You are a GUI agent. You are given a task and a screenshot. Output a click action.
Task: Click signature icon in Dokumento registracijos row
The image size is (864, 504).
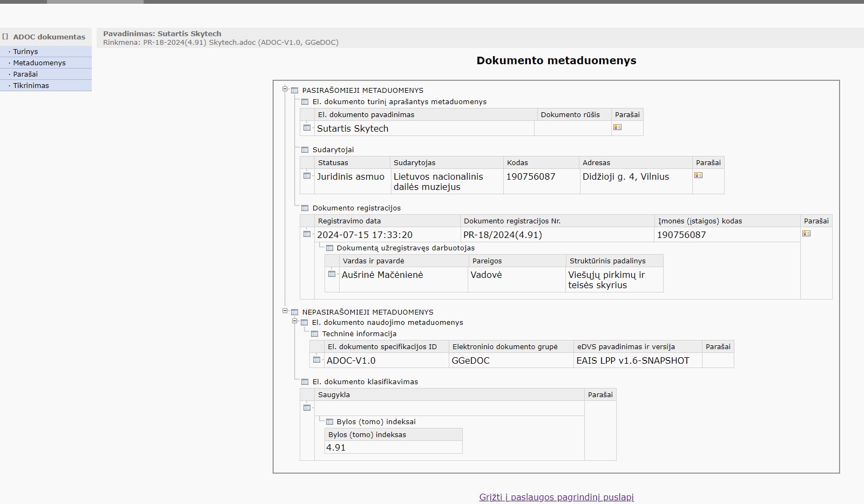point(806,234)
